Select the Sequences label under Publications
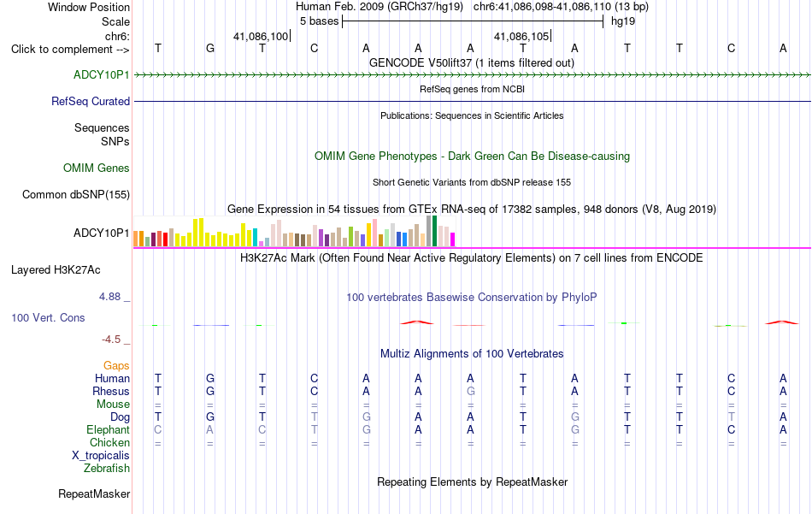The image size is (812, 514). coord(102,127)
